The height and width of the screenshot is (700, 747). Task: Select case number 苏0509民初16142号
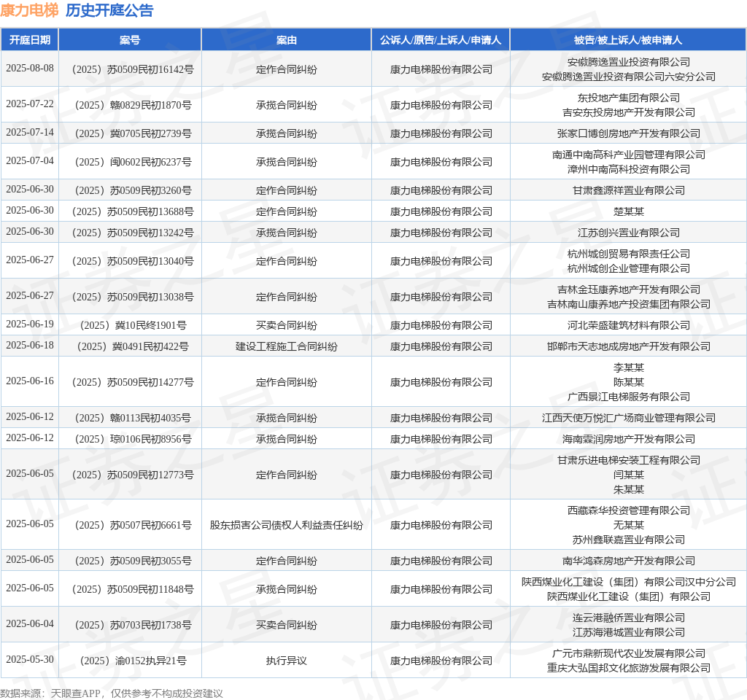tap(133, 69)
